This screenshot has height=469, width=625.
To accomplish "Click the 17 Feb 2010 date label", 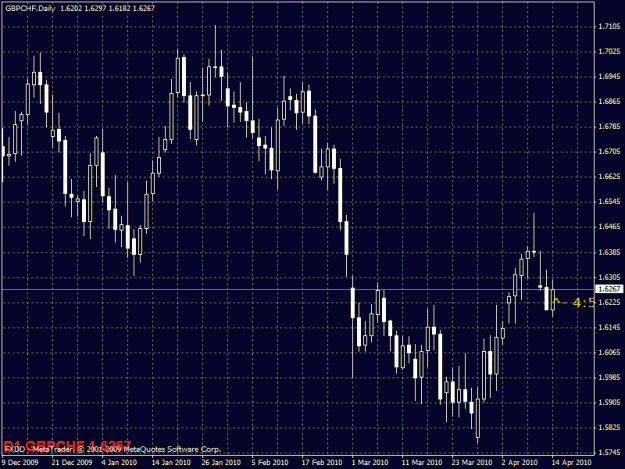I will (322, 462).
